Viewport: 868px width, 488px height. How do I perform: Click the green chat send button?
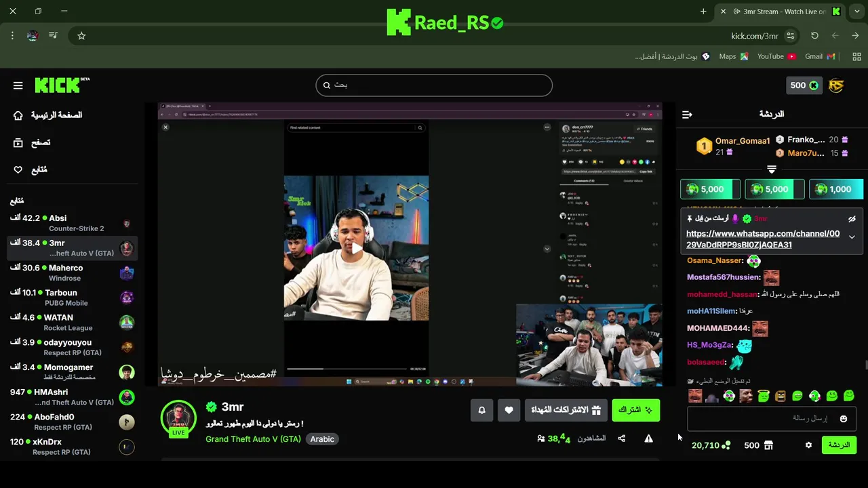(839, 445)
